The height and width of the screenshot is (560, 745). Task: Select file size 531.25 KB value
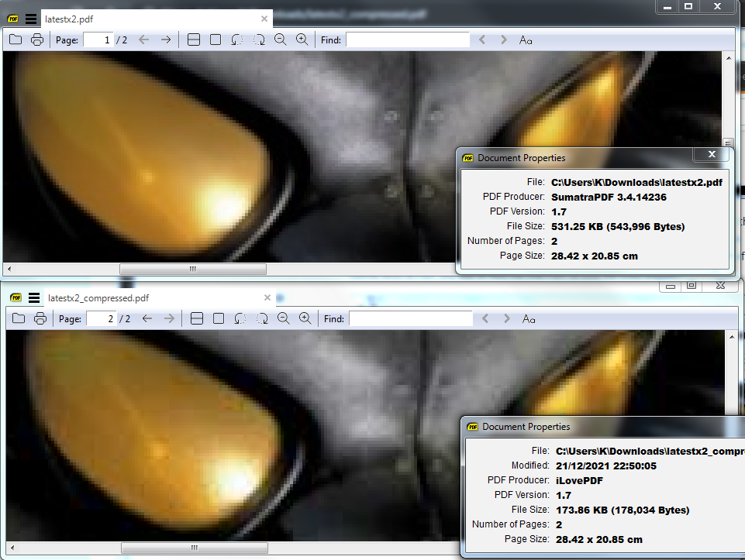[x=618, y=226]
